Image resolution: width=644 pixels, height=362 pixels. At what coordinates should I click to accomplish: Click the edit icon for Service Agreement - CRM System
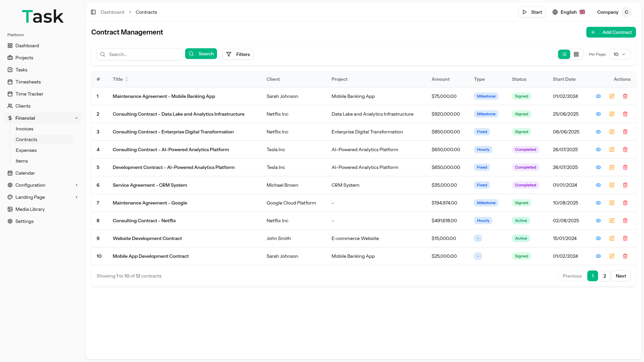[x=611, y=185]
